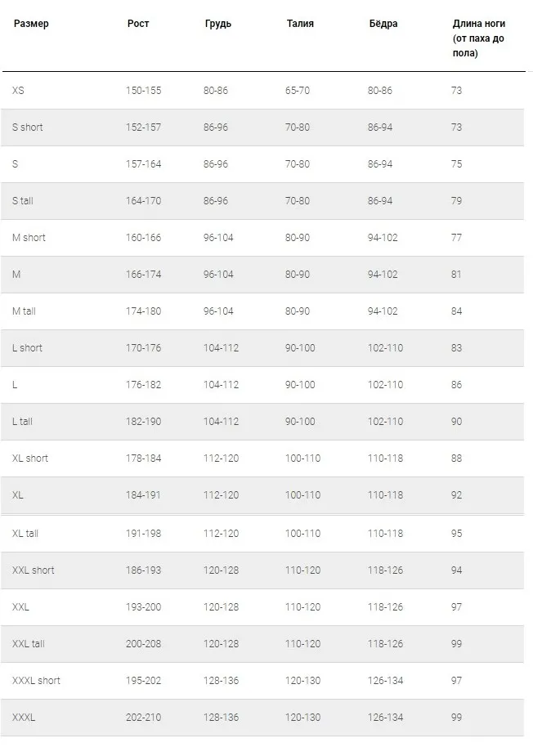This screenshot has width=533, height=756.
Task: Click height value 186-193
Action: click(143, 570)
